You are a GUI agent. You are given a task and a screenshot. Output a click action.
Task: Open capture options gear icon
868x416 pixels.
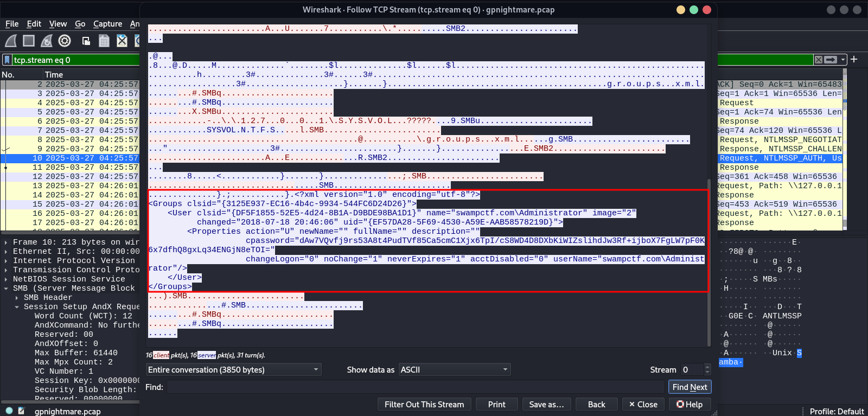click(x=65, y=41)
